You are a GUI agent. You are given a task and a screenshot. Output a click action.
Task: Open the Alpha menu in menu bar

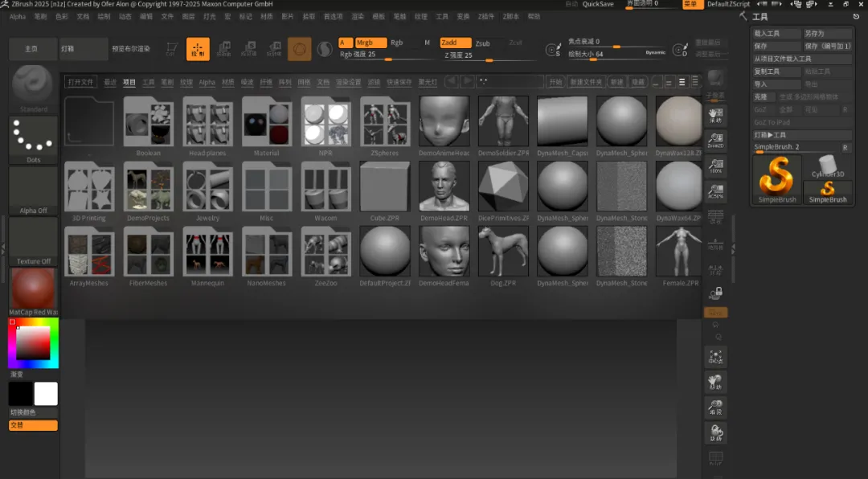(x=17, y=17)
